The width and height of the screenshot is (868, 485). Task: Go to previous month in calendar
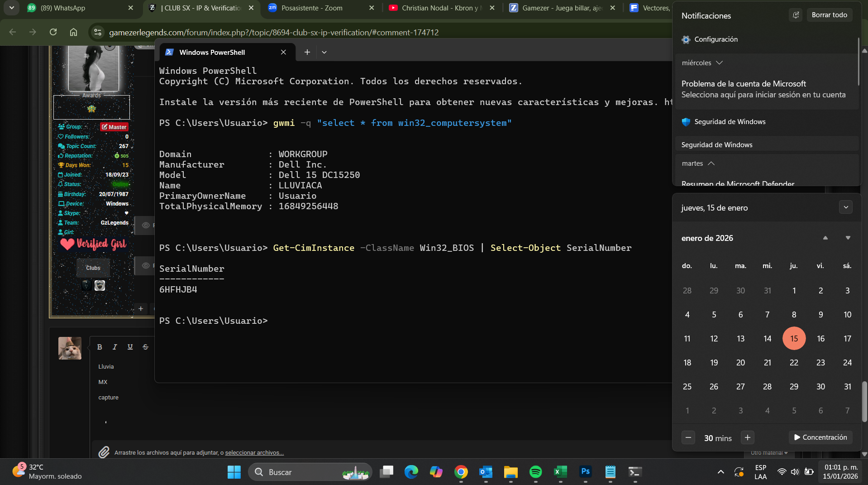click(825, 238)
